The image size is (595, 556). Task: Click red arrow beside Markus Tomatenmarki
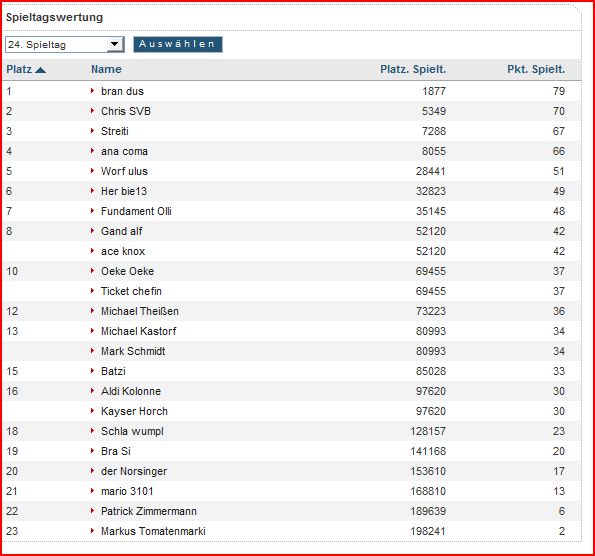pyautogui.click(x=92, y=531)
